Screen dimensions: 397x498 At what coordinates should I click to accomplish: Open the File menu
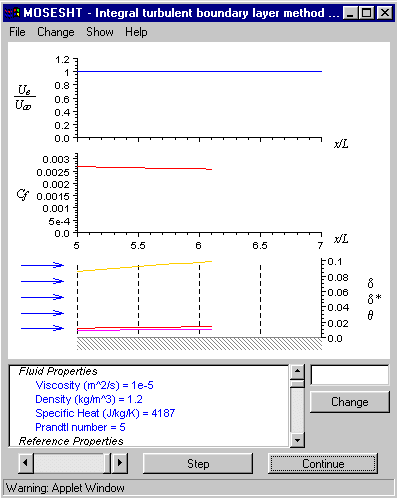coord(17,32)
